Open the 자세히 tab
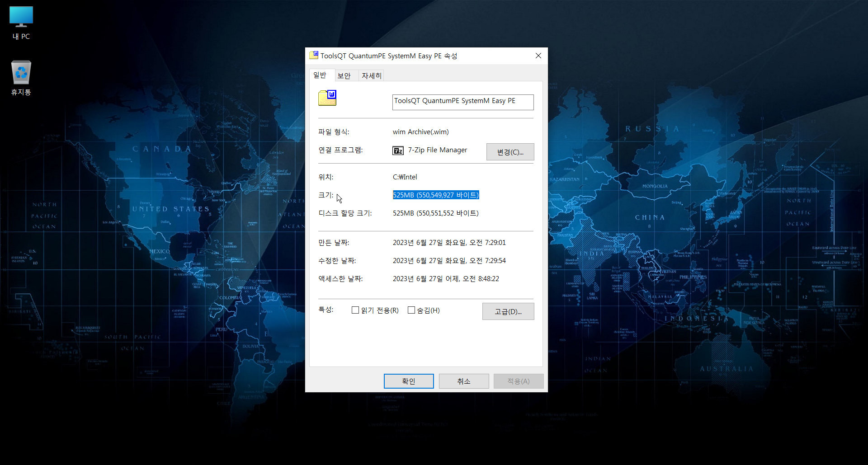 (x=372, y=75)
